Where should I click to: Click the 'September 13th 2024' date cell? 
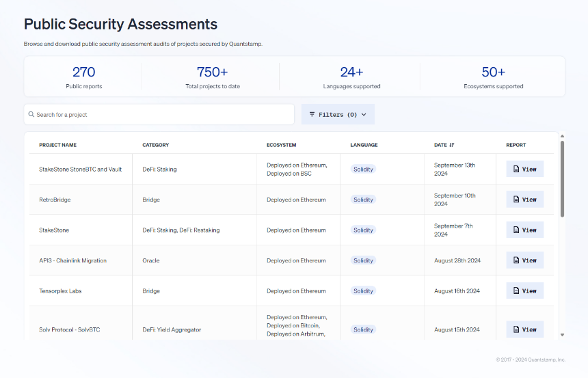pos(455,169)
